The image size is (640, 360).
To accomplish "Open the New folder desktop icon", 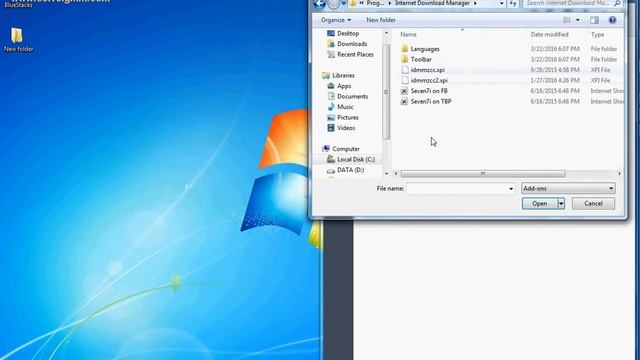I will (x=17, y=40).
